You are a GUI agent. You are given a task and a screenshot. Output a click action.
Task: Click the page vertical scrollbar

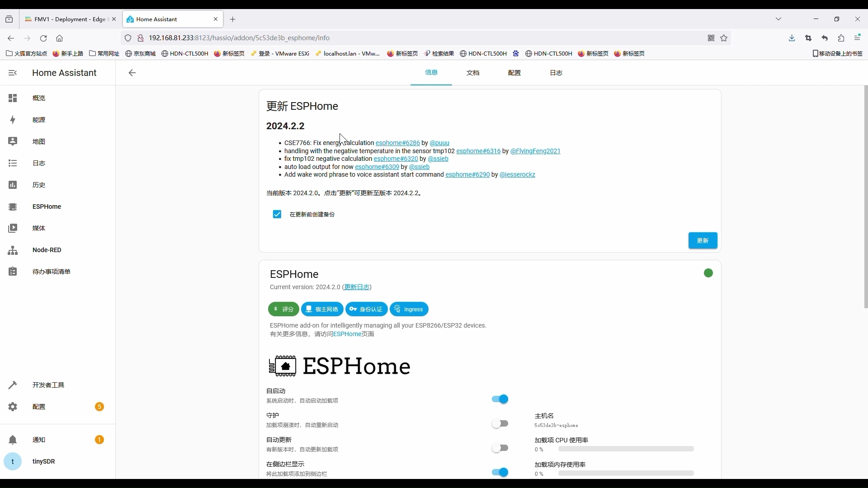(866, 197)
